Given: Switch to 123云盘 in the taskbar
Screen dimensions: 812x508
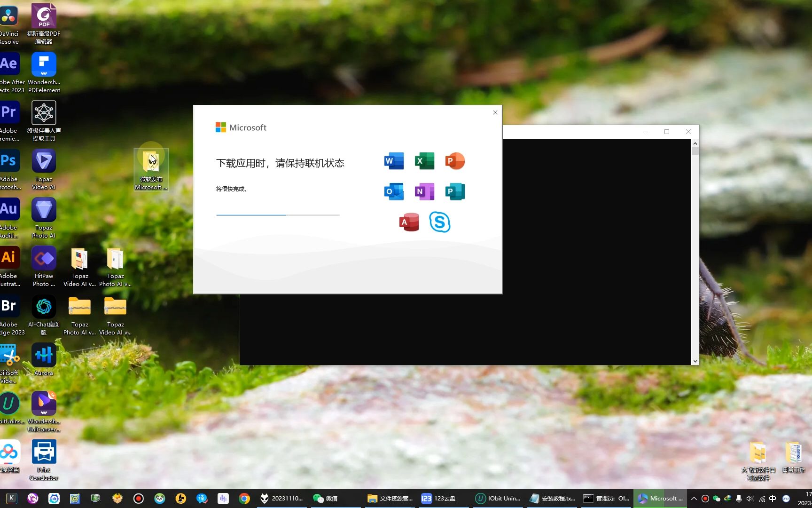Looking at the screenshot, I should (x=443, y=499).
